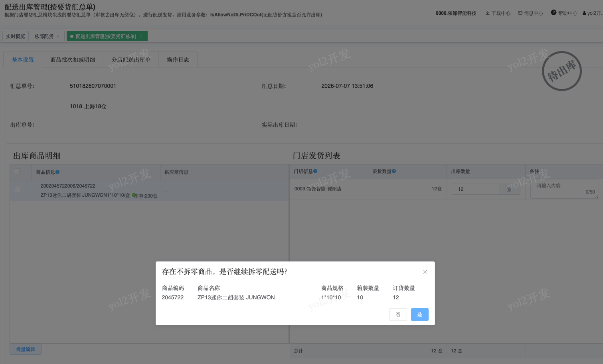Toggle the select-all checkbox in product table header

click(17, 171)
